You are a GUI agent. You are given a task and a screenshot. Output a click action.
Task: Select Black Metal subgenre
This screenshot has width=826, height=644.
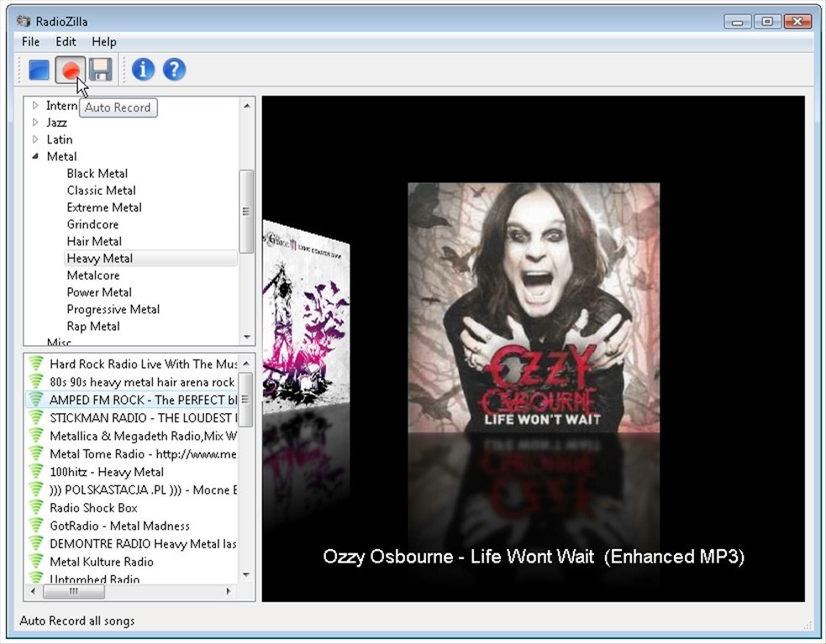pos(97,173)
